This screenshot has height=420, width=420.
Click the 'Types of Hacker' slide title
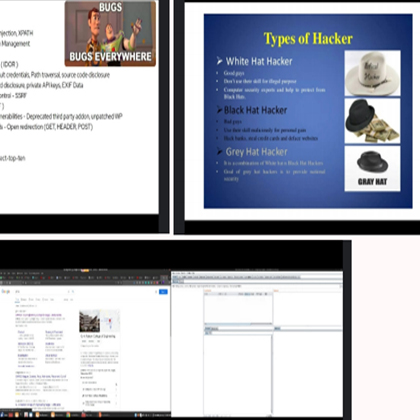308,38
